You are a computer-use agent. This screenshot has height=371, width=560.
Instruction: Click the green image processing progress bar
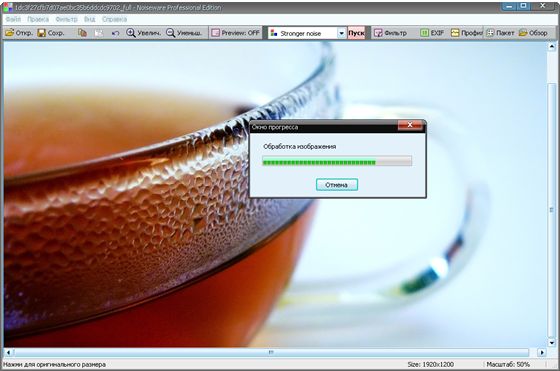(x=337, y=161)
